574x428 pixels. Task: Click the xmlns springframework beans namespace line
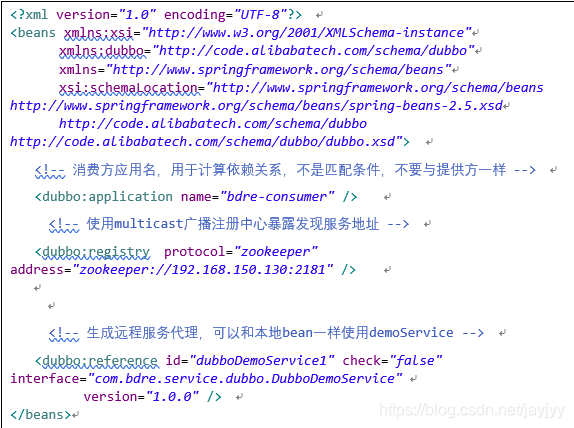256,69
